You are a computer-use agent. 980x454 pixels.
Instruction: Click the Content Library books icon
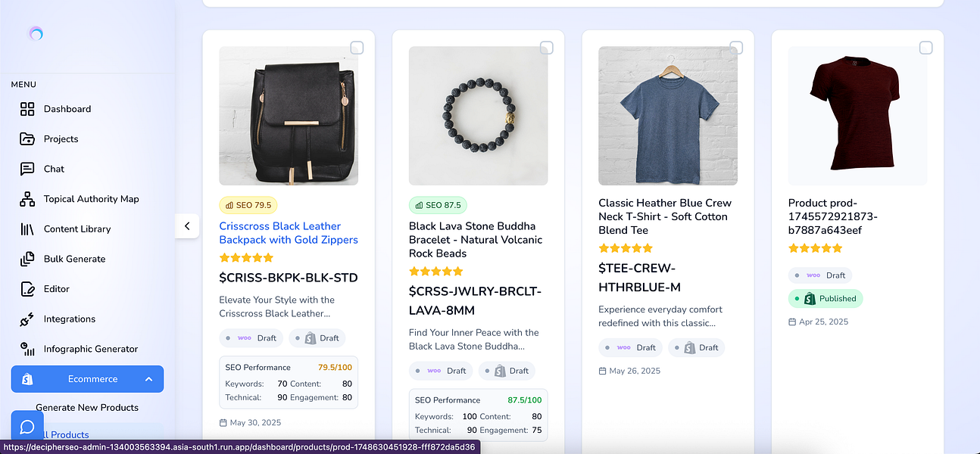pyautogui.click(x=27, y=229)
